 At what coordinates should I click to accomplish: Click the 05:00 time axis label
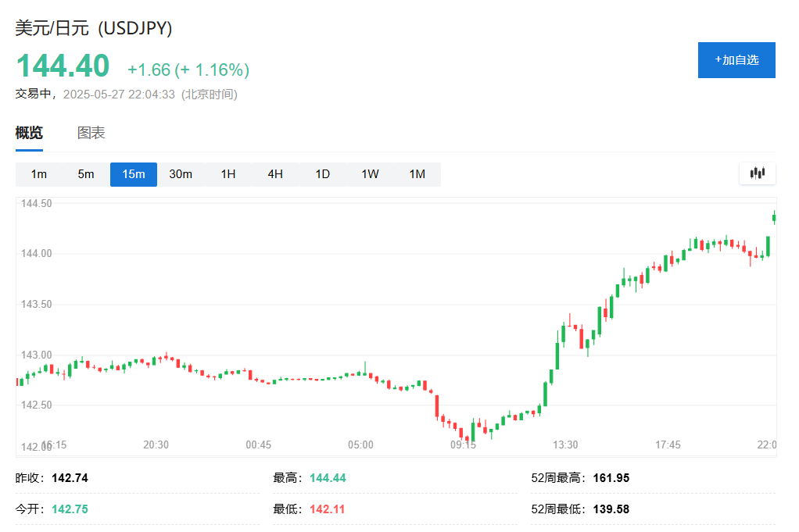360,445
